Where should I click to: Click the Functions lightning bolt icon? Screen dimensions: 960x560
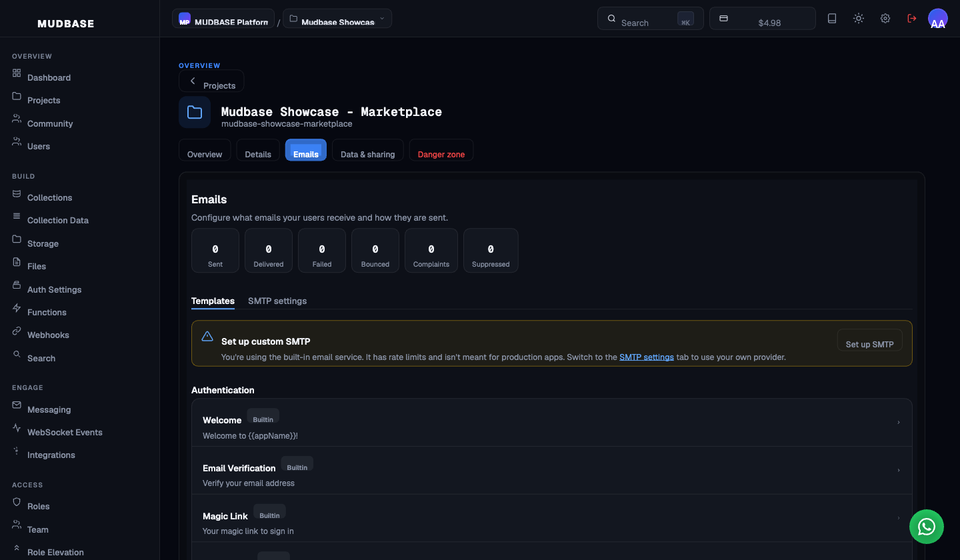pos(17,308)
